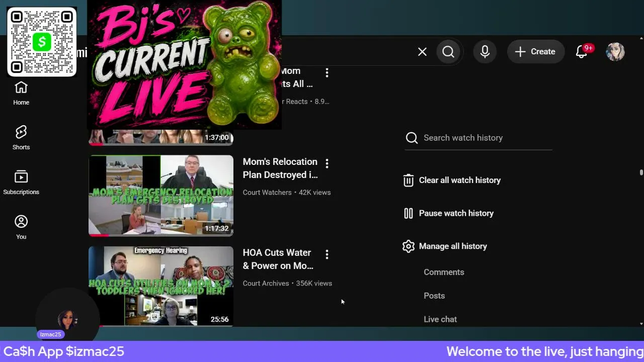
Task: Click the pause icon for watch history
Action: pos(409,213)
